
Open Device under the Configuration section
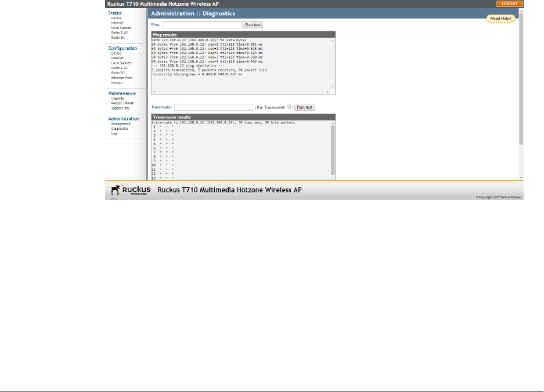tap(116, 53)
